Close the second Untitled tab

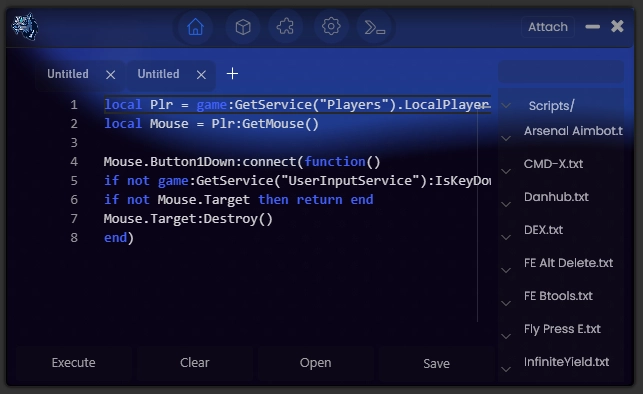[201, 75]
